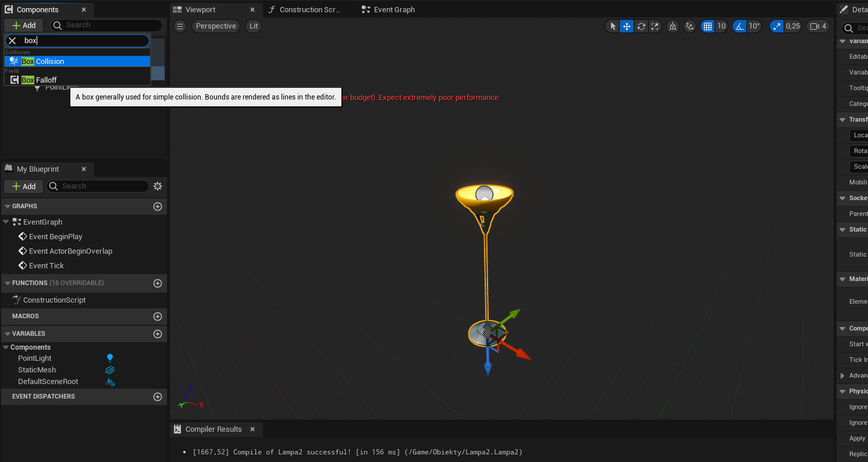
Task: Select the translate (move) tool
Action: point(627,26)
